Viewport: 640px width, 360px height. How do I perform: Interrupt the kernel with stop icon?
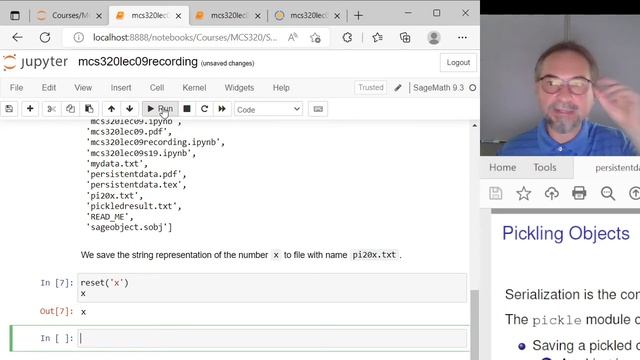tap(187, 109)
